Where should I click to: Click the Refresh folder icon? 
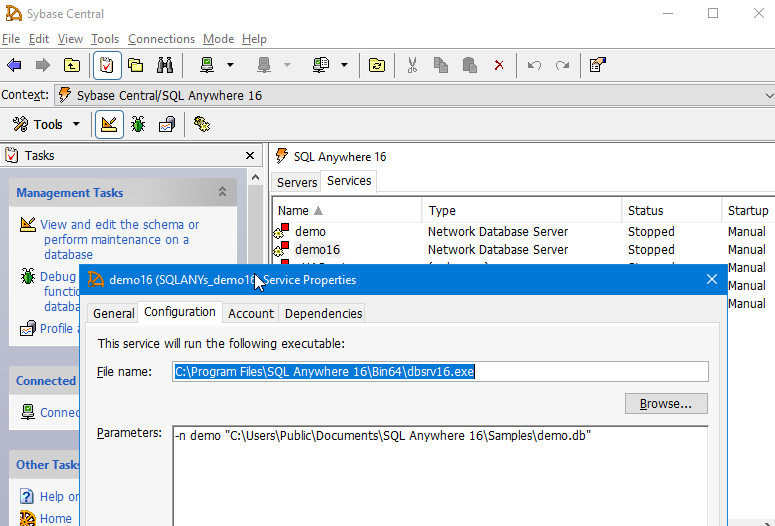tap(377, 65)
